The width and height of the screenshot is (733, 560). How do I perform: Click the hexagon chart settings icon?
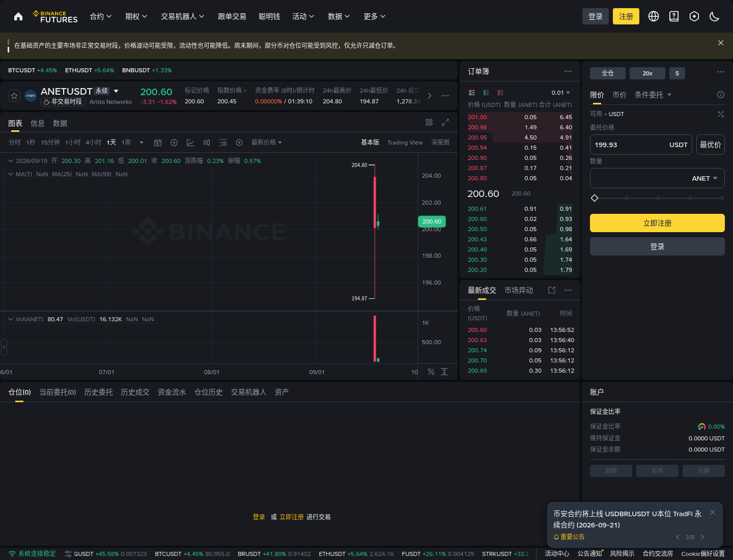(x=239, y=143)
